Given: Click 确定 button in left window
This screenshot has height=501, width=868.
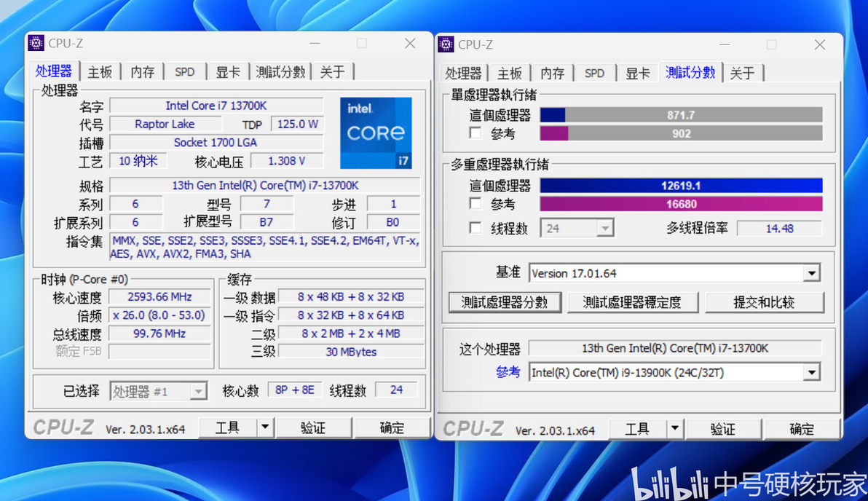Looking at the screenshot, I should (392, 427).
